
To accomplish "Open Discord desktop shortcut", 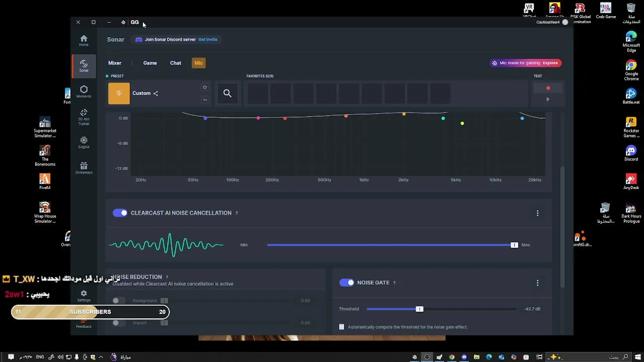I will (631, 154).
